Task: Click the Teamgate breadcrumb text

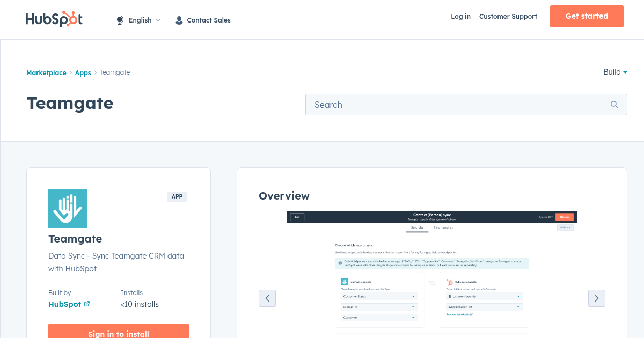Action: pos(115,72)
